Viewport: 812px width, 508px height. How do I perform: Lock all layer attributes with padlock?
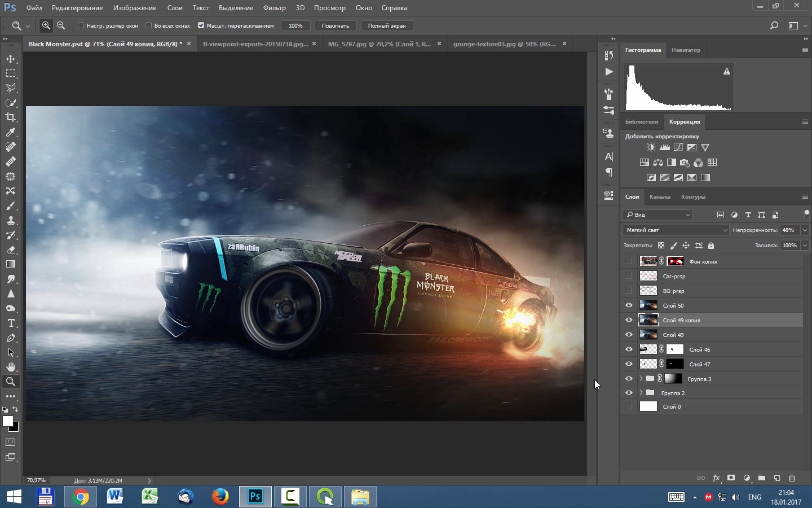710,246
